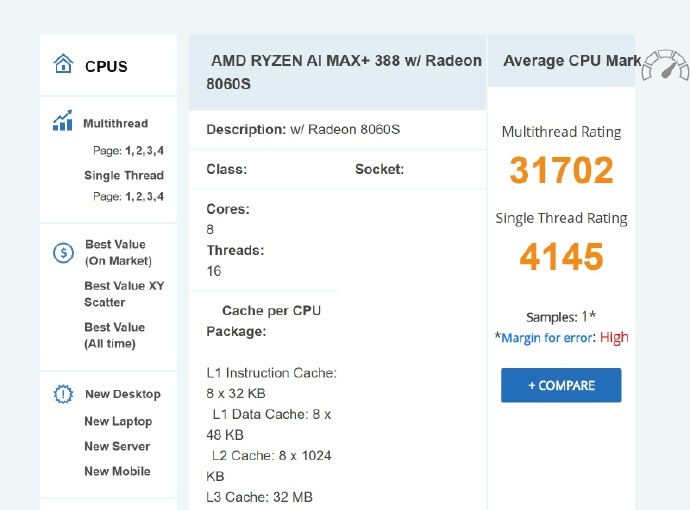Open Single Thread page 2
This screenshot has height=510, width=690.
point(139,197)
